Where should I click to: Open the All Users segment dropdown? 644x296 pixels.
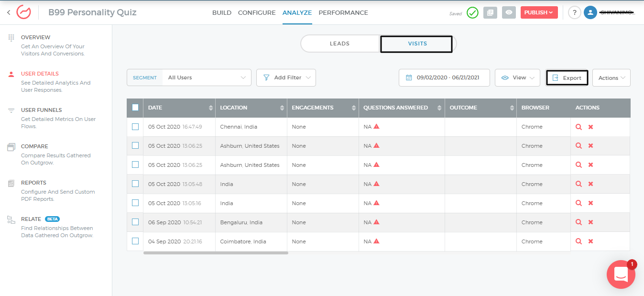point(207,77)
